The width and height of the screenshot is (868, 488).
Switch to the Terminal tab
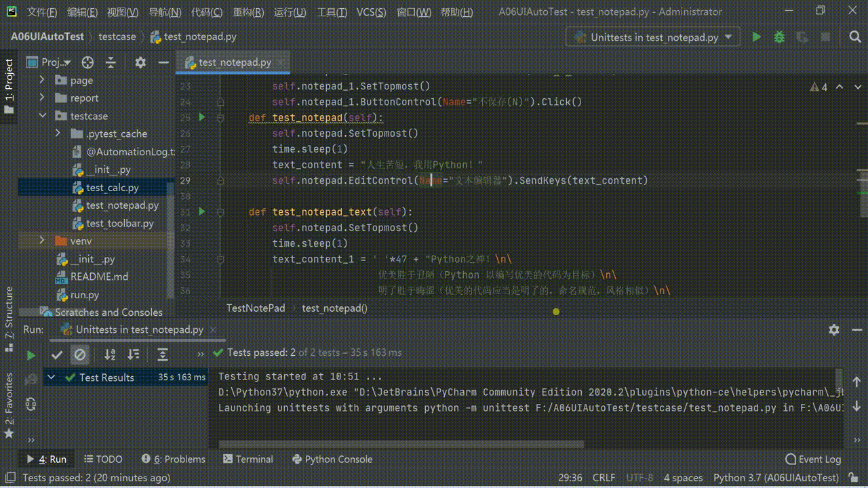[248, 459]
